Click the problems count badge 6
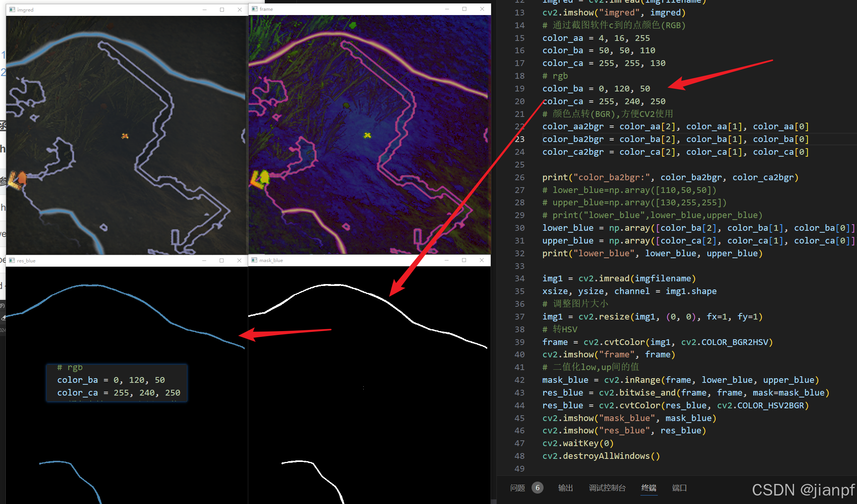 (537, 488)
